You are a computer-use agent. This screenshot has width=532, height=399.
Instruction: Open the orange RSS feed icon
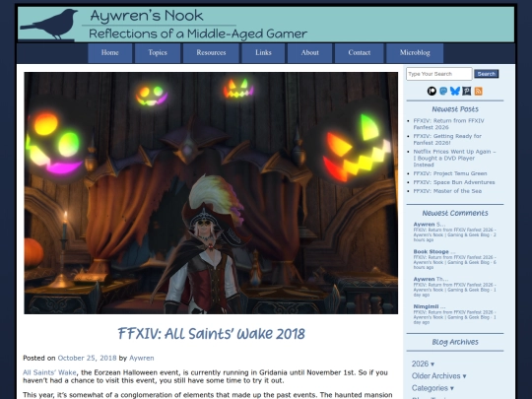(479, 91)
